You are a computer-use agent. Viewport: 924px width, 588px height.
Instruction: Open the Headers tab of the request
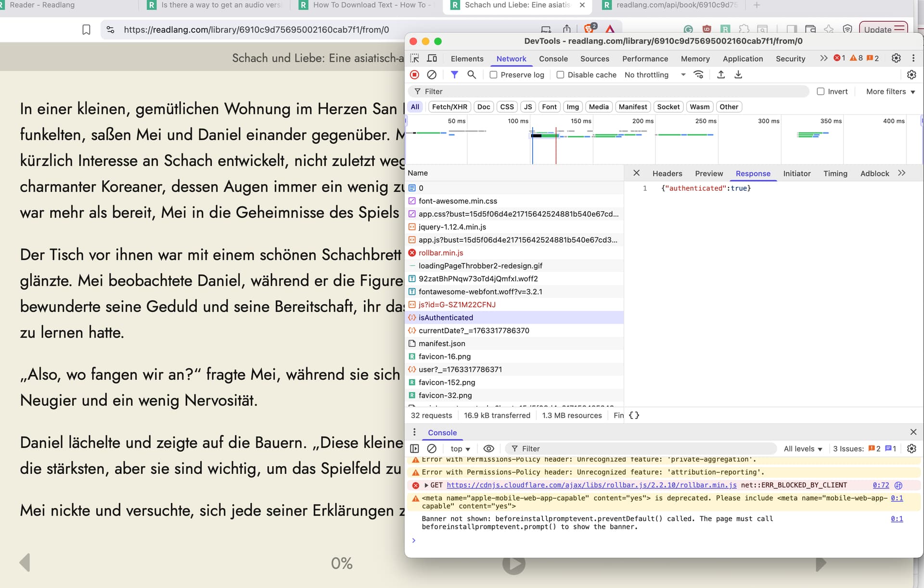(667, 173)
